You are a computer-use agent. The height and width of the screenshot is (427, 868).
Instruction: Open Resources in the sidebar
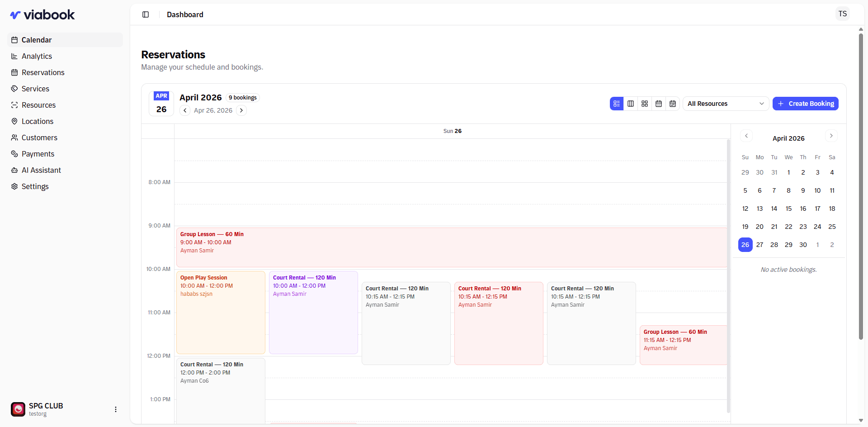[65, 105]
